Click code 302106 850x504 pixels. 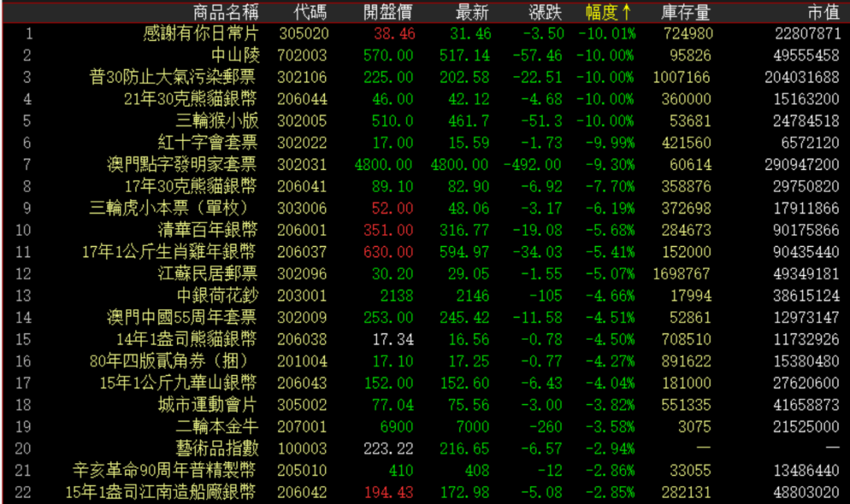302,77
